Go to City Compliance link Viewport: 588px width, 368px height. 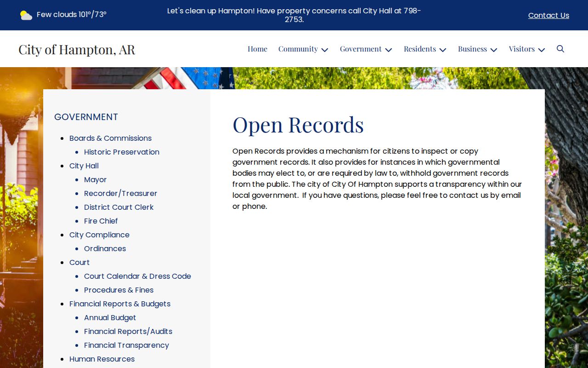tap(99, 235)
